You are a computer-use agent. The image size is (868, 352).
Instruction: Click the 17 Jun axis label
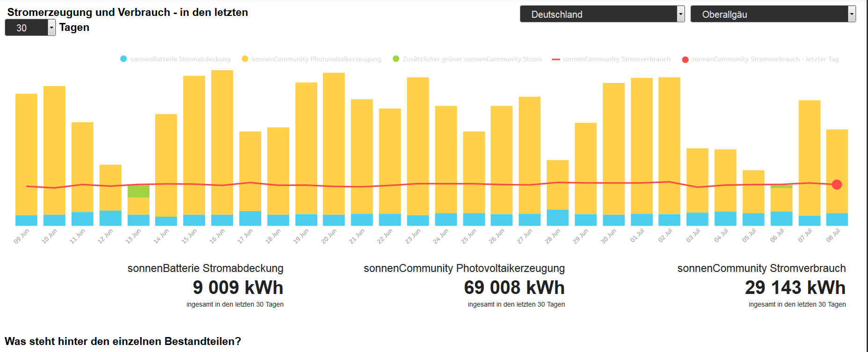(245, 236)
